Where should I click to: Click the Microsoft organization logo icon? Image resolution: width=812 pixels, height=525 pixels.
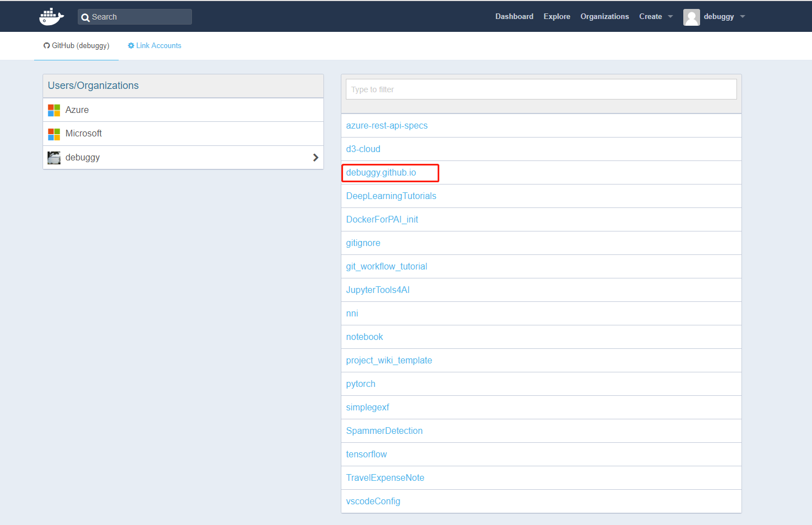pyautogui.click(x=54, y=134)
